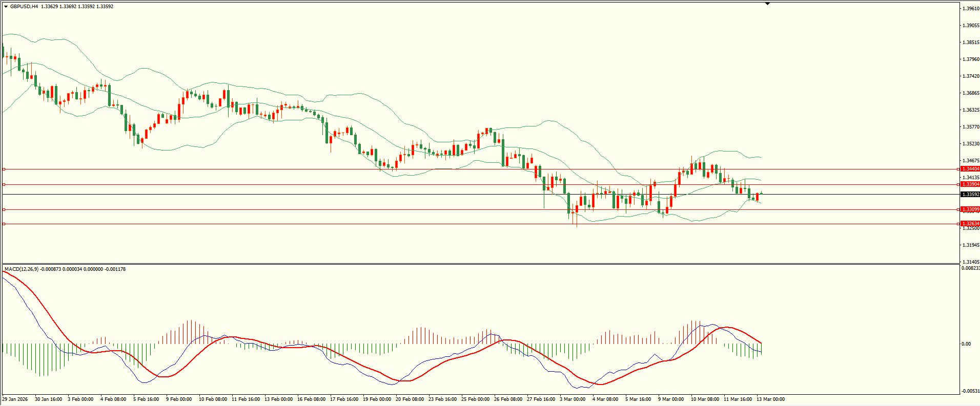Image resolution: width=980 pixels, height=406 pixels.
Task: Click the 1.39610 price scale value
Action: click(970, 9)
